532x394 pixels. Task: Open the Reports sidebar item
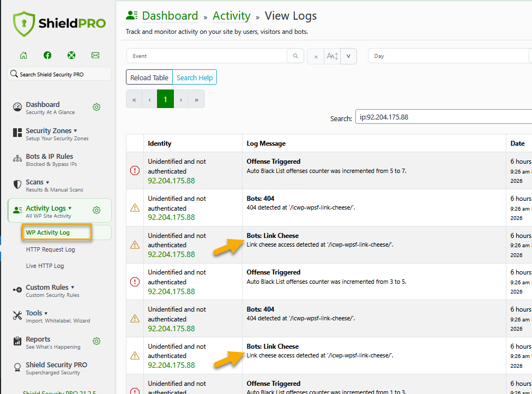click(53, 342)
